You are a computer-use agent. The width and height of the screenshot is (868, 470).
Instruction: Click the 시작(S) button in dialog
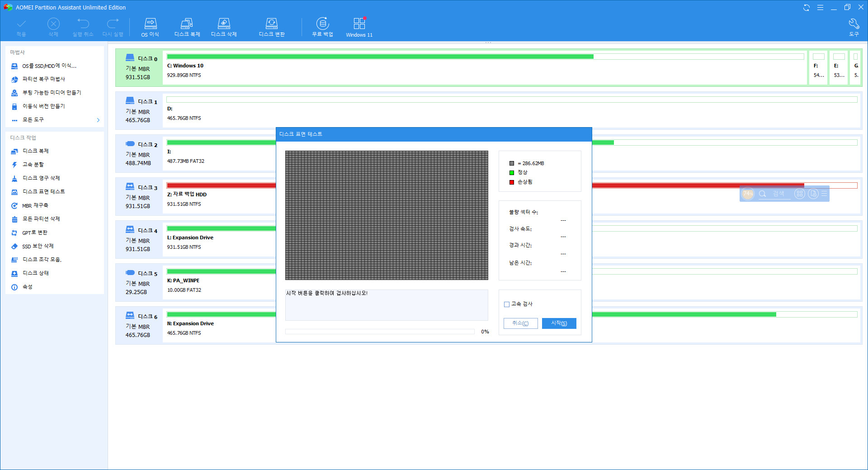[559, 323]
